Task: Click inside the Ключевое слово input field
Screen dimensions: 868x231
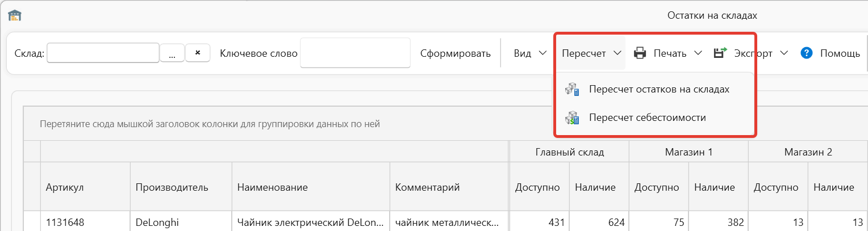Action: (355, 53)
